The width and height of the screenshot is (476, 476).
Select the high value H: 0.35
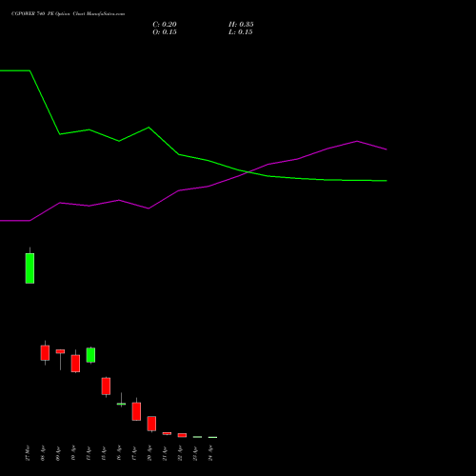[241, 25]
